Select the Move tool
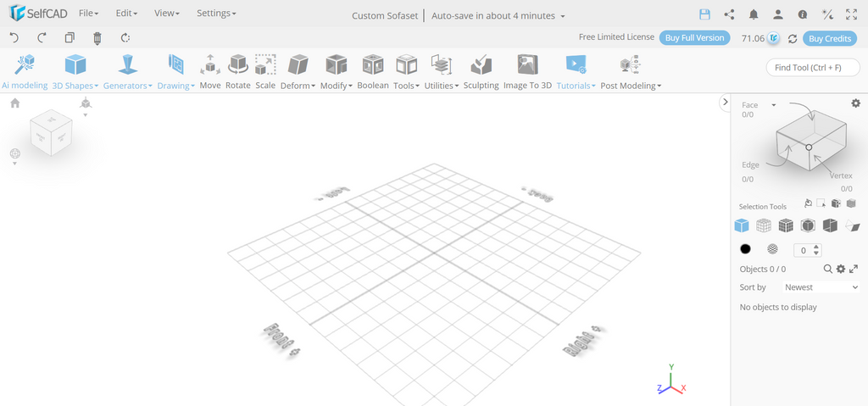 (x=210, y=71)
